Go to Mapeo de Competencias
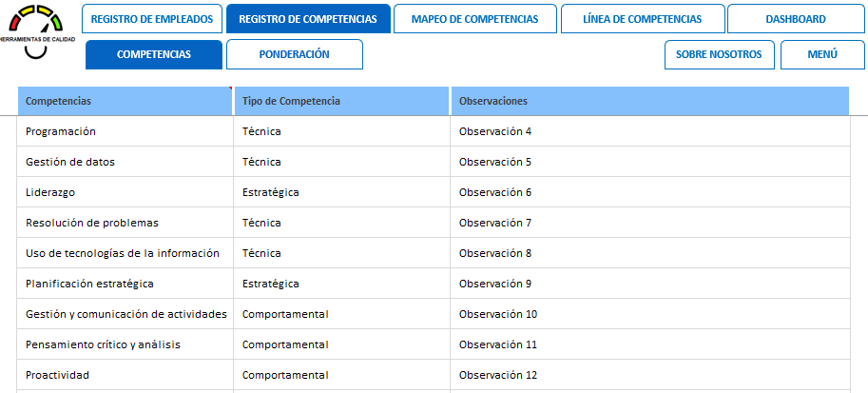 474,19
